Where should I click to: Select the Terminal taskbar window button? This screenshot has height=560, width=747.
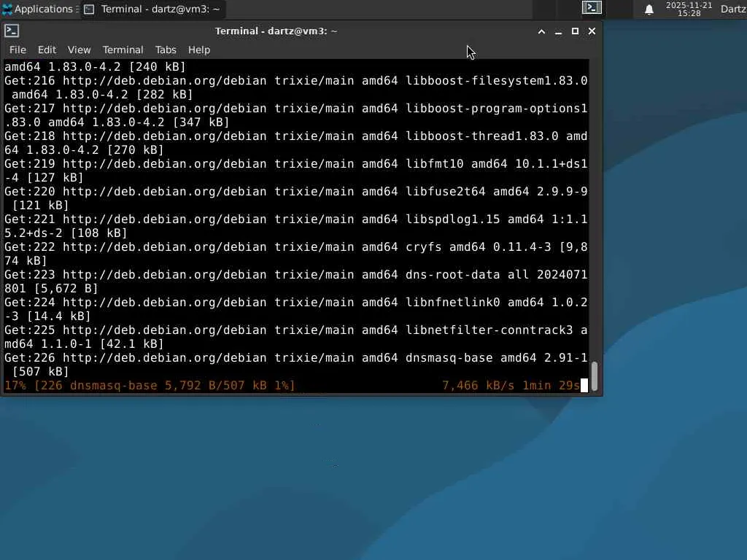(152, 9)
